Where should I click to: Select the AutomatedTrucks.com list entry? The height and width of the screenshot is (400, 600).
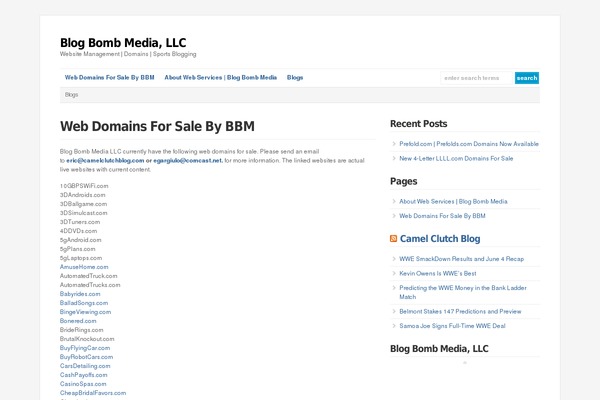pyautogui.click(x=90, y=285)
